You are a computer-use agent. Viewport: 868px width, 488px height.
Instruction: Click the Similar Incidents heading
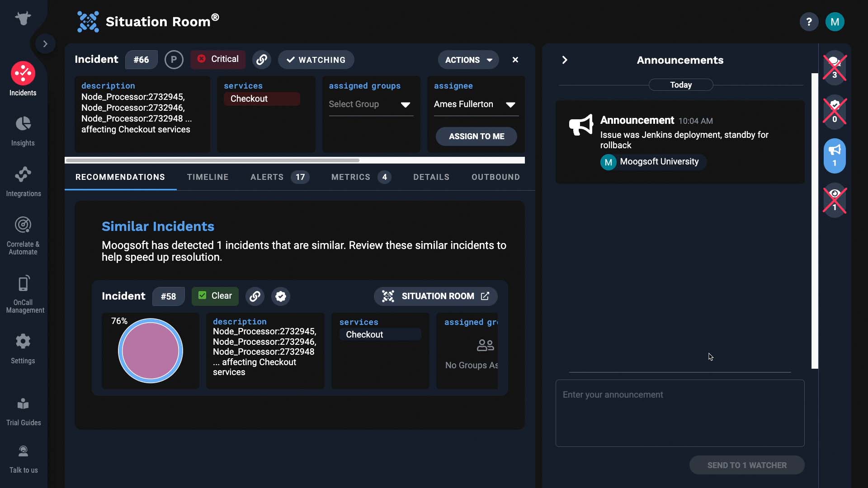point(158,226)
